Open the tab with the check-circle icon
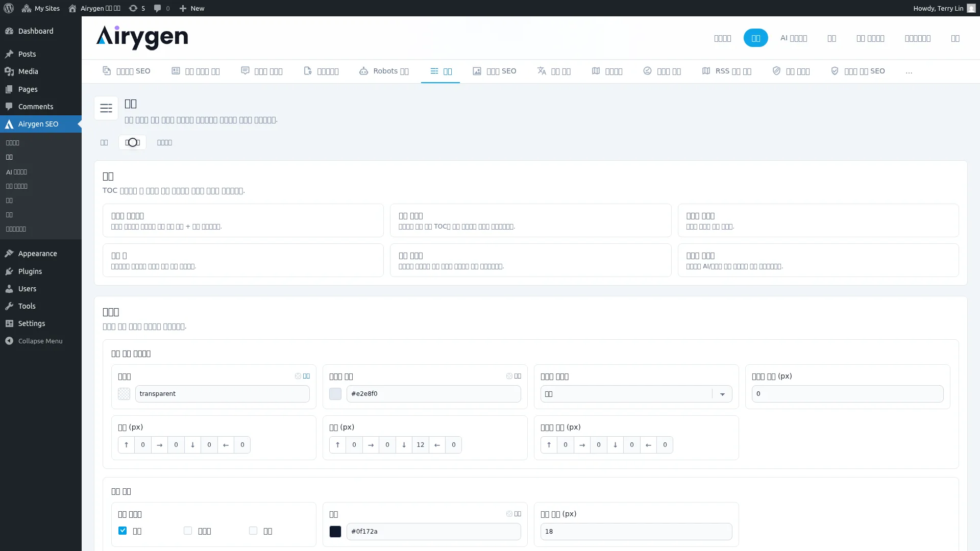Screen dimensions: 980x551 click(662, 71)
